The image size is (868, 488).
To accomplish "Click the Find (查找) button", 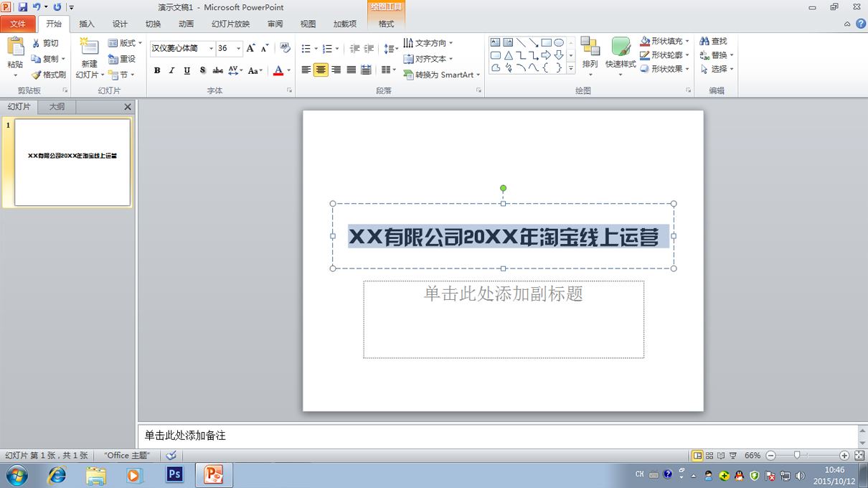I will point(713,42).
